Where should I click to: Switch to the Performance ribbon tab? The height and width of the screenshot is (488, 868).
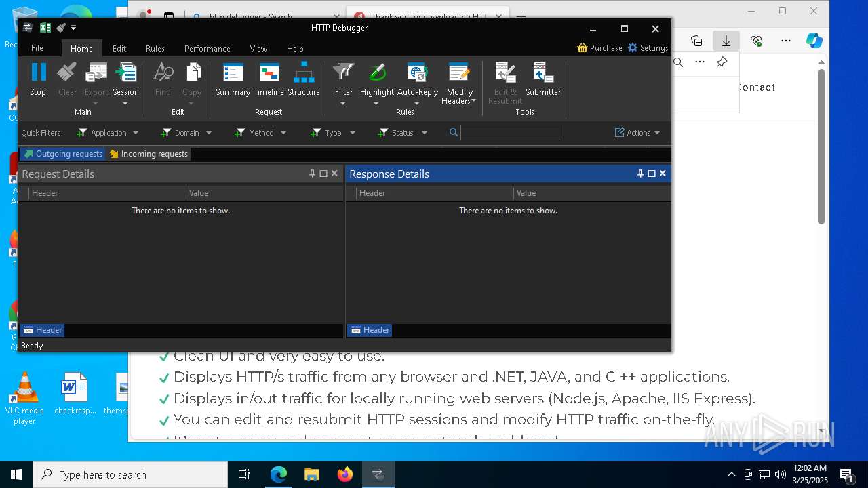(208, 48)
